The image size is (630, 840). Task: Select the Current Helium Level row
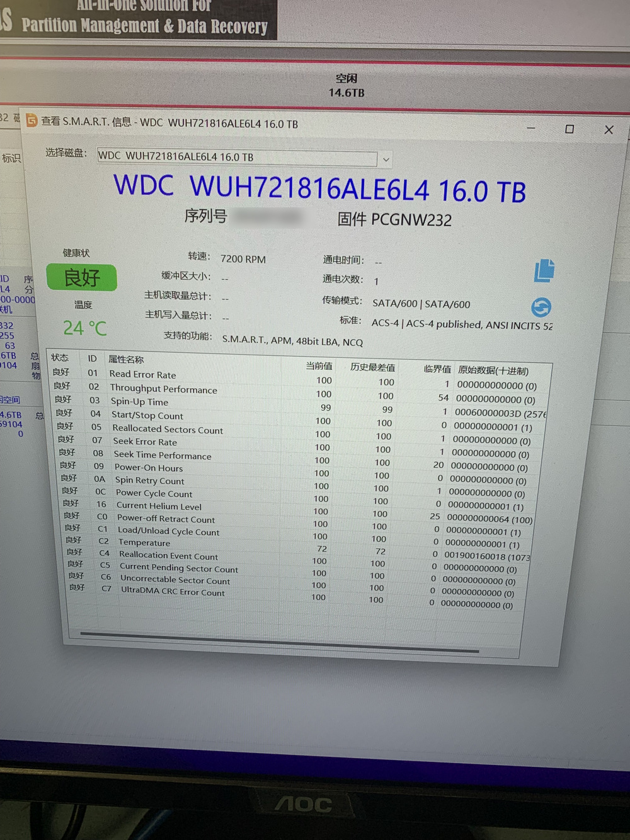(x=299, y=512)
